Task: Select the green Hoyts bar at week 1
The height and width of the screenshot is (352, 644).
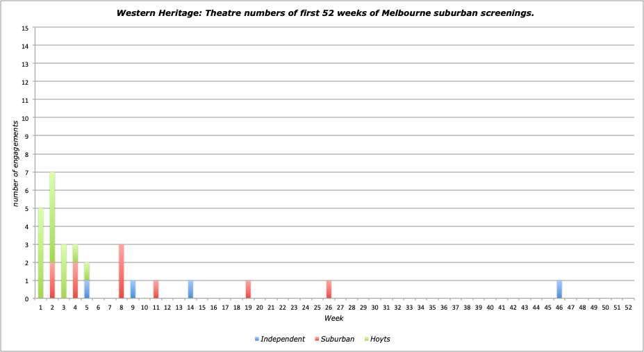Action: 41,253
